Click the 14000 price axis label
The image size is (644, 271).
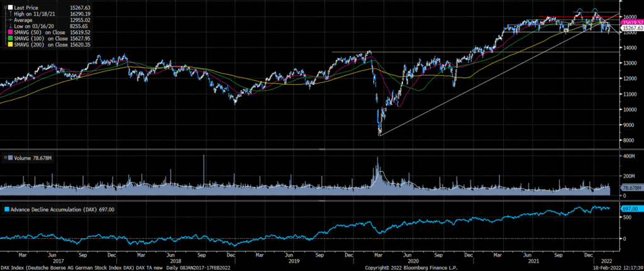tap(629, 48)
